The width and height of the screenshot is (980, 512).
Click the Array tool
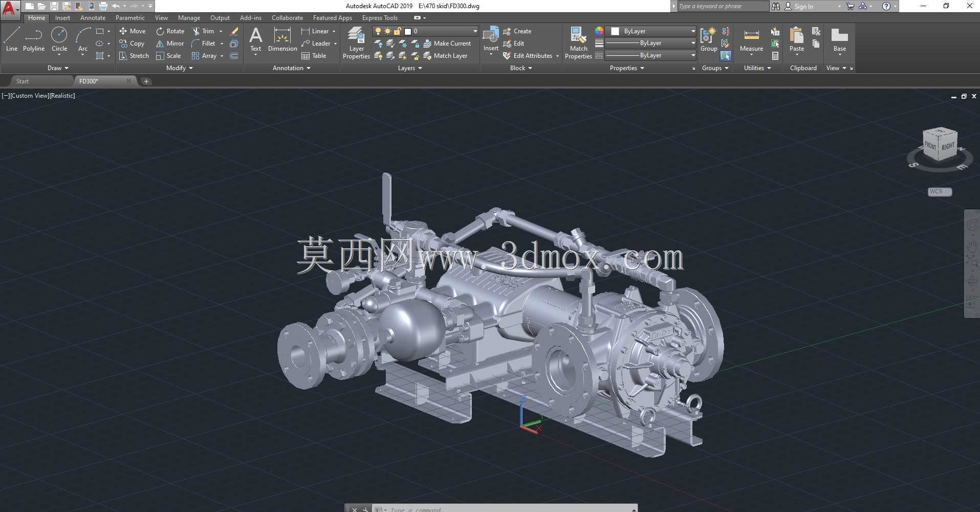(x=204, y=56)
